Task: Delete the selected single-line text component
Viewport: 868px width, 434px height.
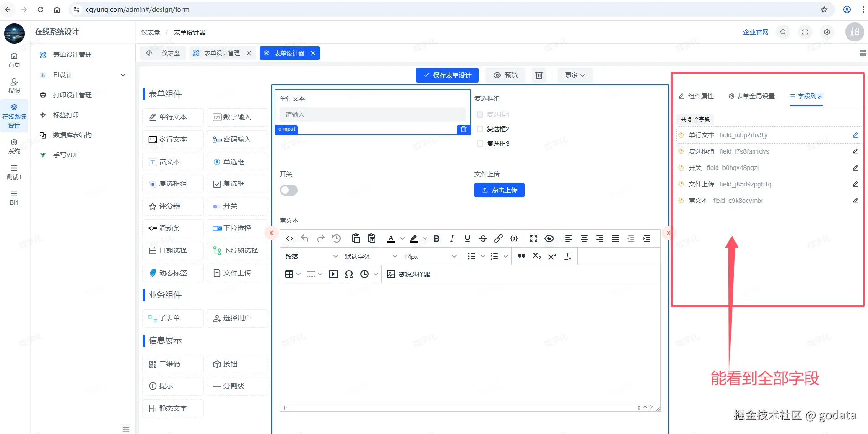Action: tap(463, 129)
